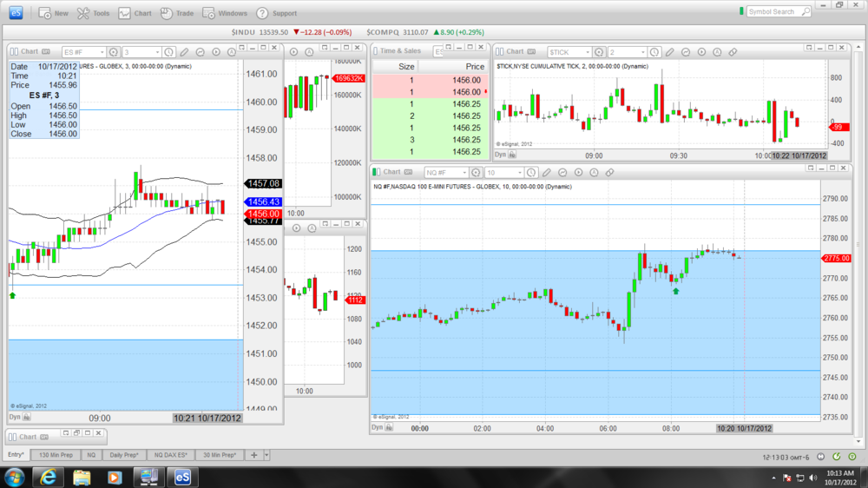The width and height of the screenshot is (868, 488).
Task: Open the Windows Start menu
Action: click(x=14, y=477)
